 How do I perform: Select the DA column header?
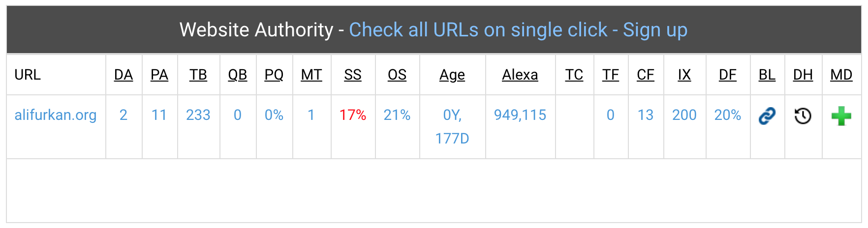click(124, 75)
